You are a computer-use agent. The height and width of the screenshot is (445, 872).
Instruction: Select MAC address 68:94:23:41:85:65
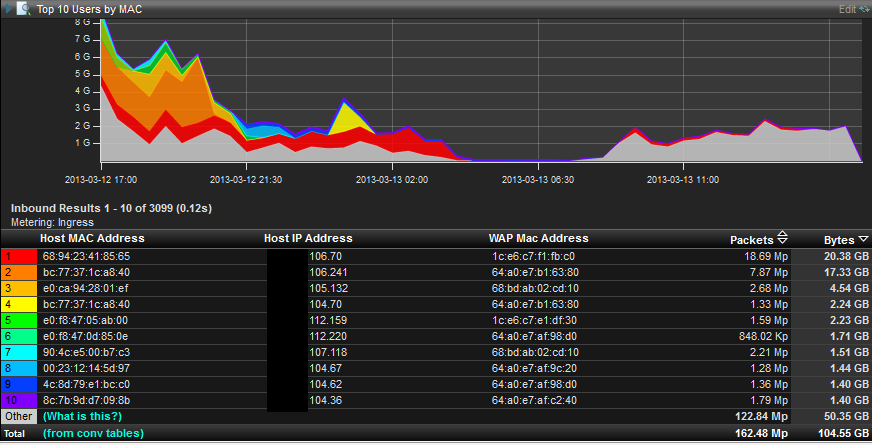pos(85,256)
